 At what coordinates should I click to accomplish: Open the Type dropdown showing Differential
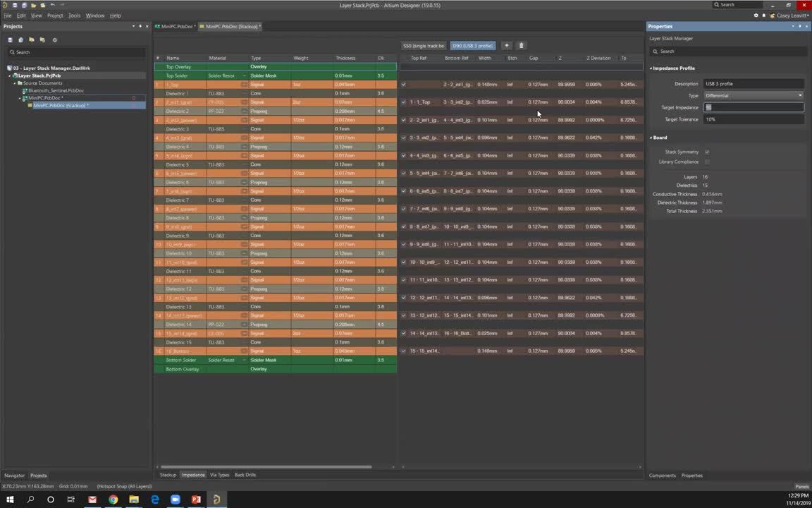753,95
